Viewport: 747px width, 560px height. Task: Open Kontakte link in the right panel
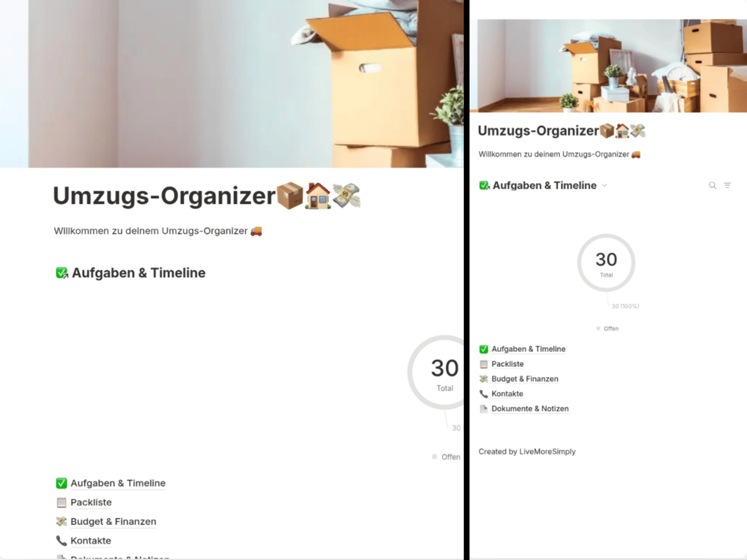click(507, 394)
